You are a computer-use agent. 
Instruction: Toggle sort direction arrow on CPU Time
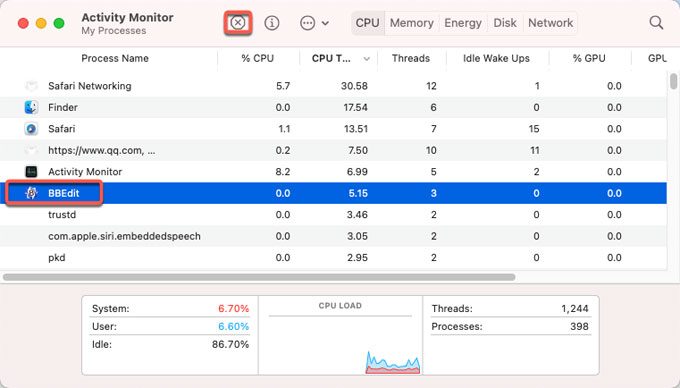coord(366,59)
